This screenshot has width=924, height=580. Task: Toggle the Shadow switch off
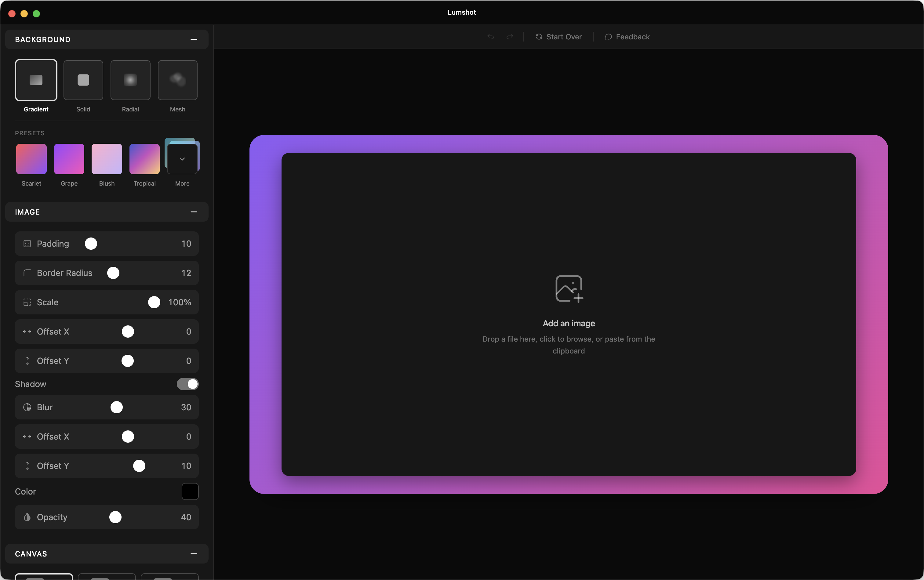187,384
